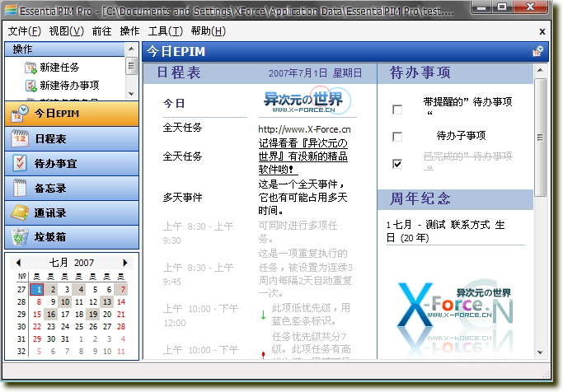Collapse the 操作 panel with up arrow

pos(130,49)
